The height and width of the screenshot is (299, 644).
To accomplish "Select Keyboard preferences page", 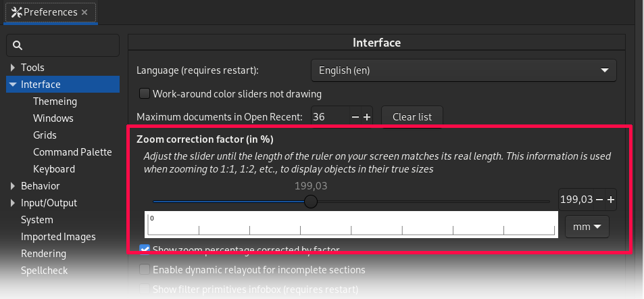I will 54,169.
